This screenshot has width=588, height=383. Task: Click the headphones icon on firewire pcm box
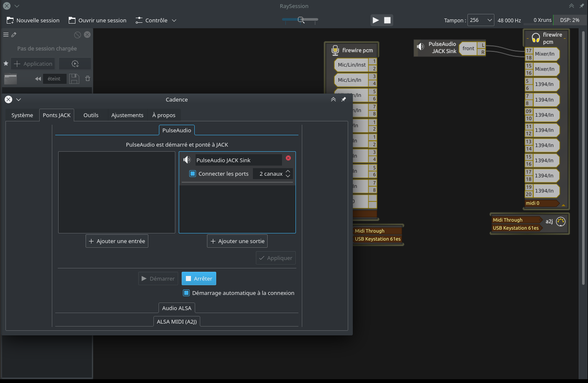pyautogui.click(x=536, y=38)
